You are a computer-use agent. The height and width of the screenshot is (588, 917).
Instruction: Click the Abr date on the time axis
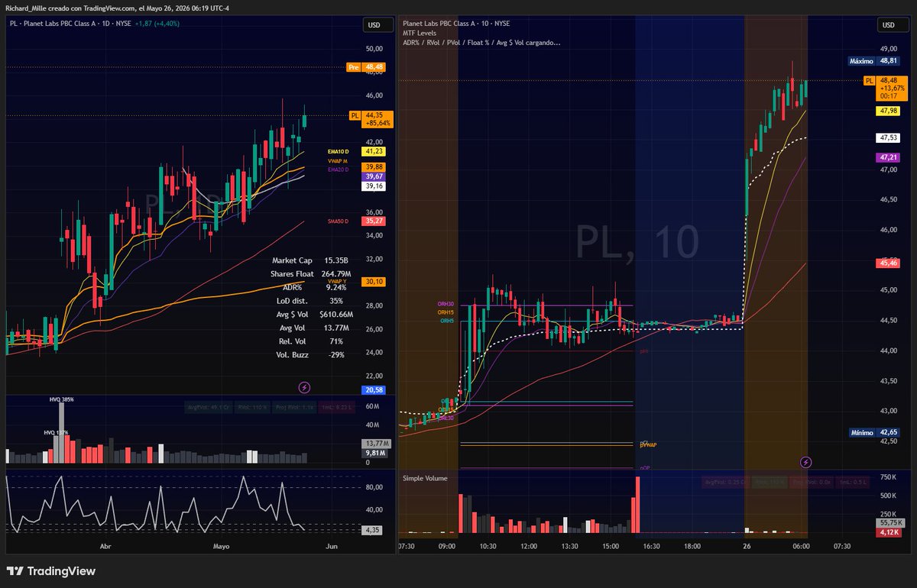105,547
